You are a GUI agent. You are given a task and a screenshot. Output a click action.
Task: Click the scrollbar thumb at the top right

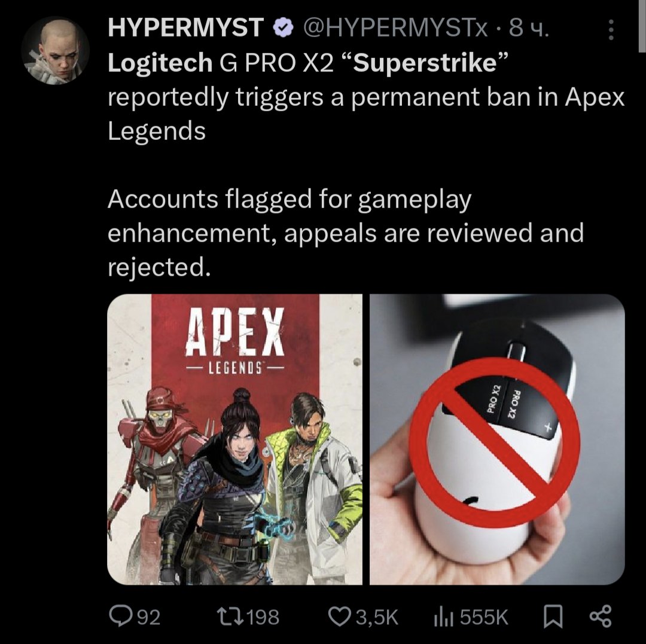(642, 26)
